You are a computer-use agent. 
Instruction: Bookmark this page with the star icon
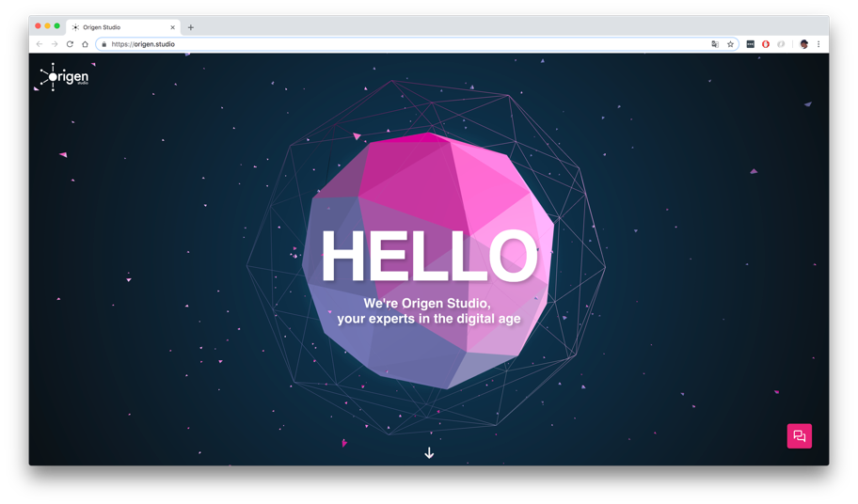(730, 44)
